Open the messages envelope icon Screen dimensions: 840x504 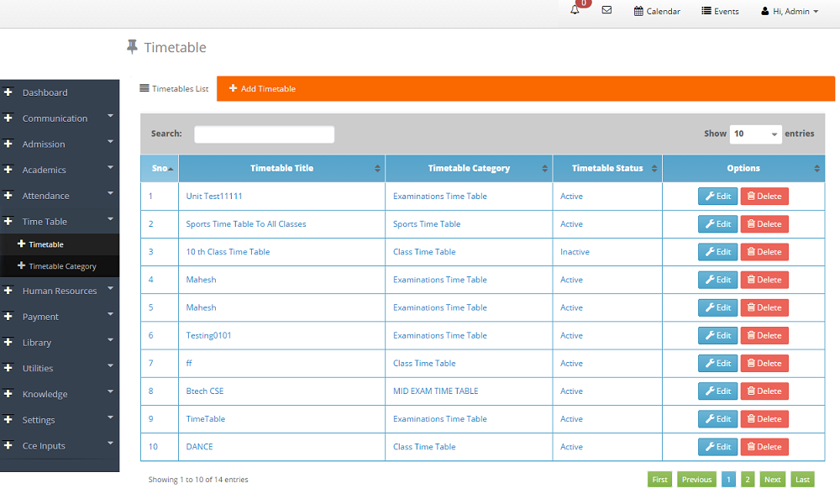tap(606, 11)
